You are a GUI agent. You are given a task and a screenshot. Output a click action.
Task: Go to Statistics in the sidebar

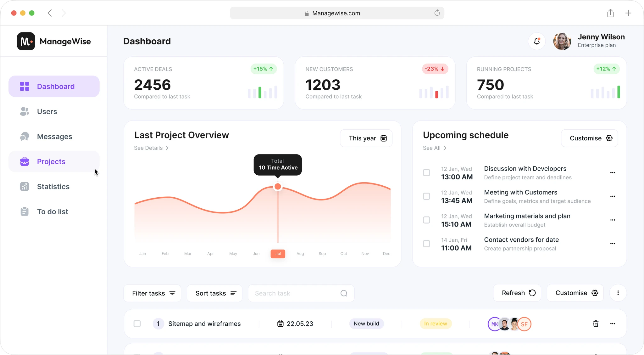[x=53, y=187]
